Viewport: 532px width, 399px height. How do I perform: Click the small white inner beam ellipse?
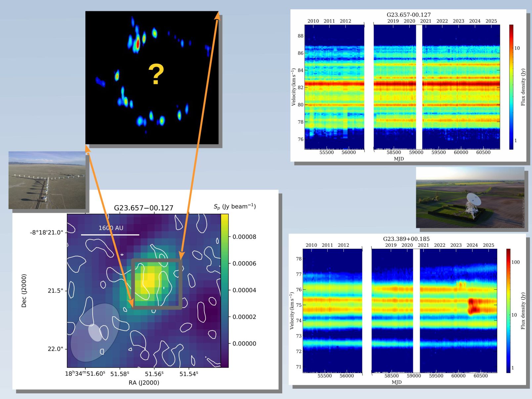click(95, 332)
